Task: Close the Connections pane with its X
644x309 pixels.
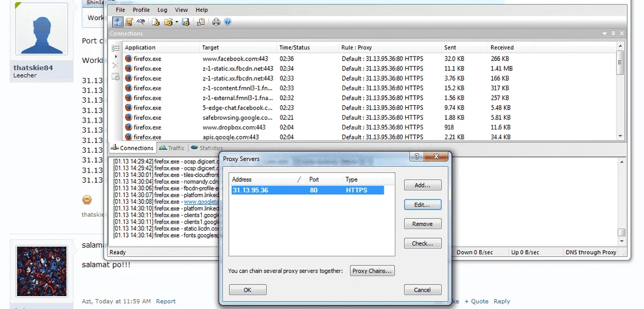Action: tap(622, 34)
